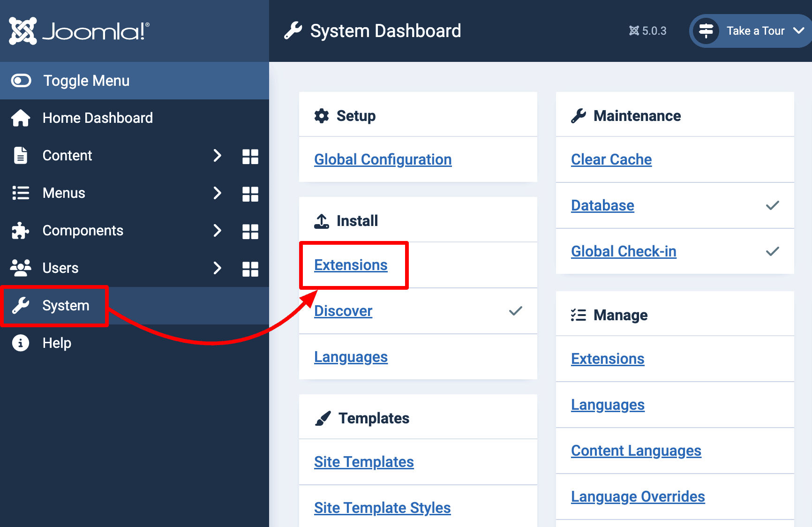The width and height of the screenshot is (812, 527).
Task: Click the Manage list icon
Action: [x=579, y=315]
